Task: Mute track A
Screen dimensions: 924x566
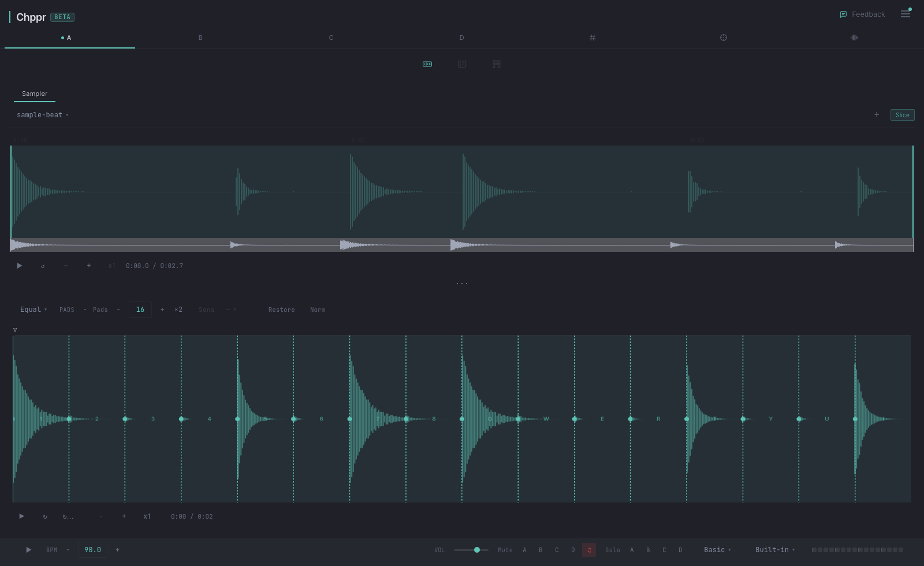Action: pos(524,550)
